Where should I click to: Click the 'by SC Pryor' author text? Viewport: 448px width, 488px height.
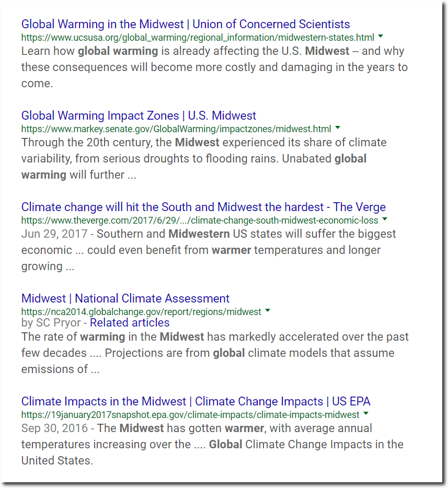(51, 323)
